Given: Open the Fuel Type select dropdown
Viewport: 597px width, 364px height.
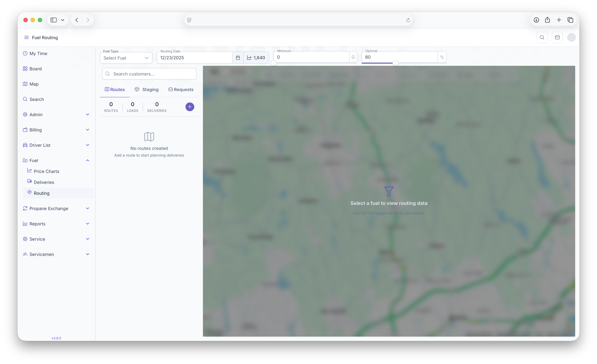Looking at the screenshot, I should [126, 58].
